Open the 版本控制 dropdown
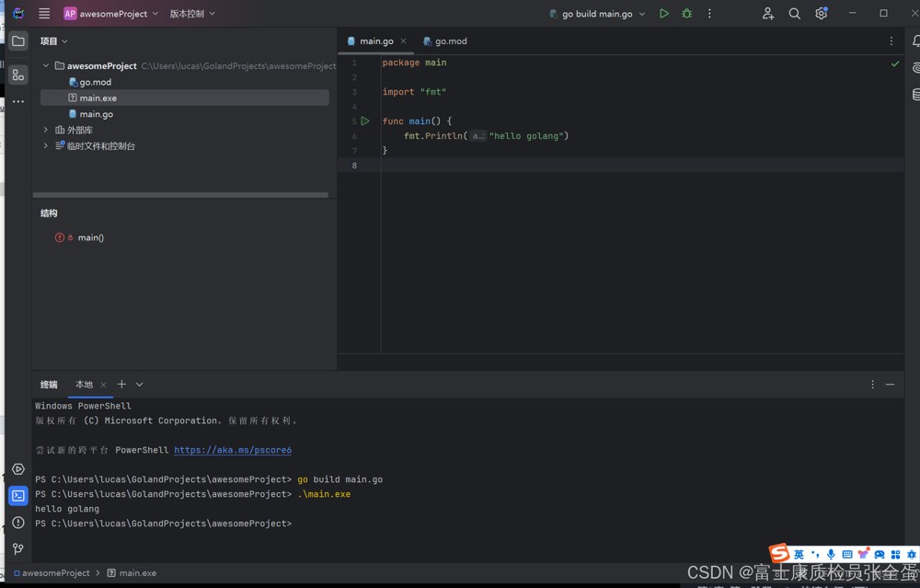 pyautogui.click(x=191, y=14)
